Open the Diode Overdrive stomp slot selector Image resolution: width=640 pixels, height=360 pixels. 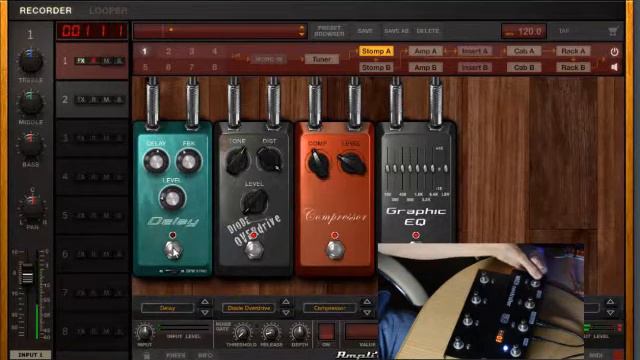(x=249, y=308)
